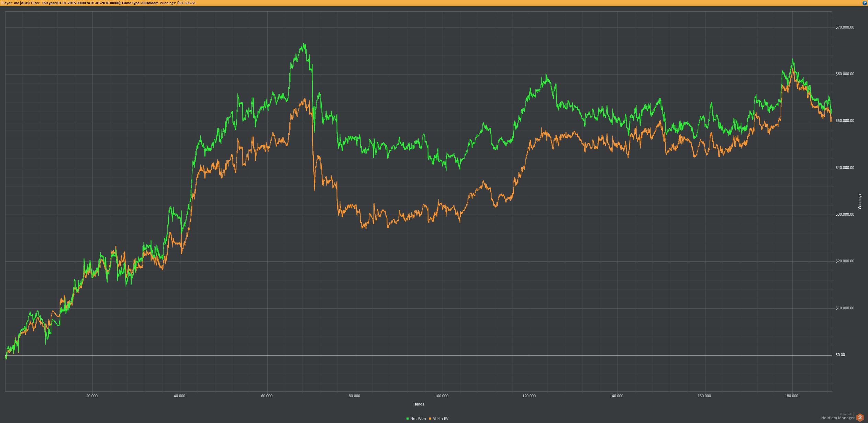Screen dimensions: 868x423
Task: Select the "Net Won" legend label
Action: coord(418,419)
